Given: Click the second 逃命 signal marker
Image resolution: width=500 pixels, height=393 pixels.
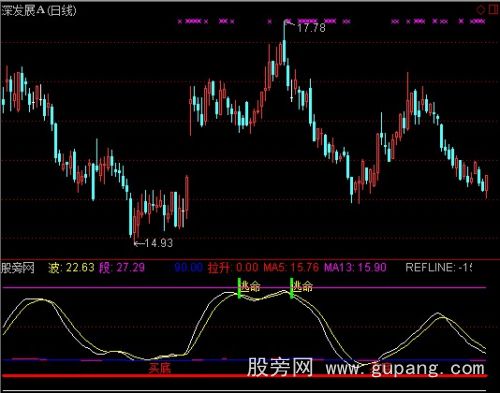Looking at the screenshot, I should [x=302, y=286].
